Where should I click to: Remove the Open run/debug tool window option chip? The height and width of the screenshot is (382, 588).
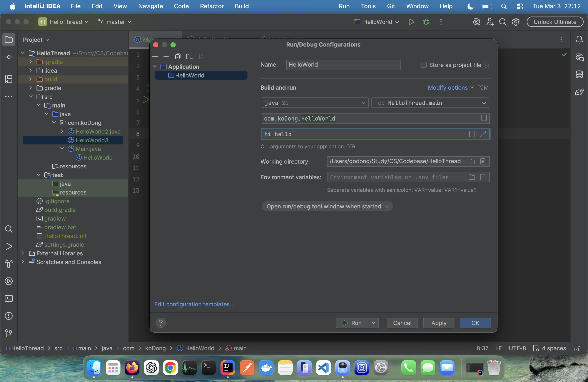click(x=387, y=206)
